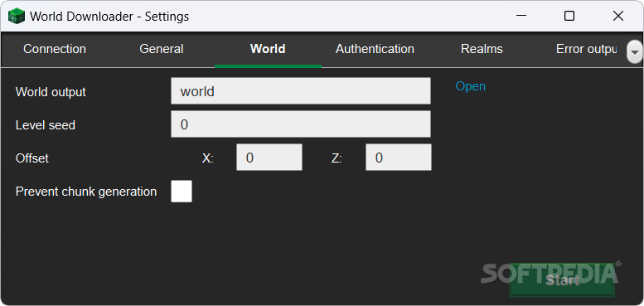Click the green Start button

pos(562,280)
